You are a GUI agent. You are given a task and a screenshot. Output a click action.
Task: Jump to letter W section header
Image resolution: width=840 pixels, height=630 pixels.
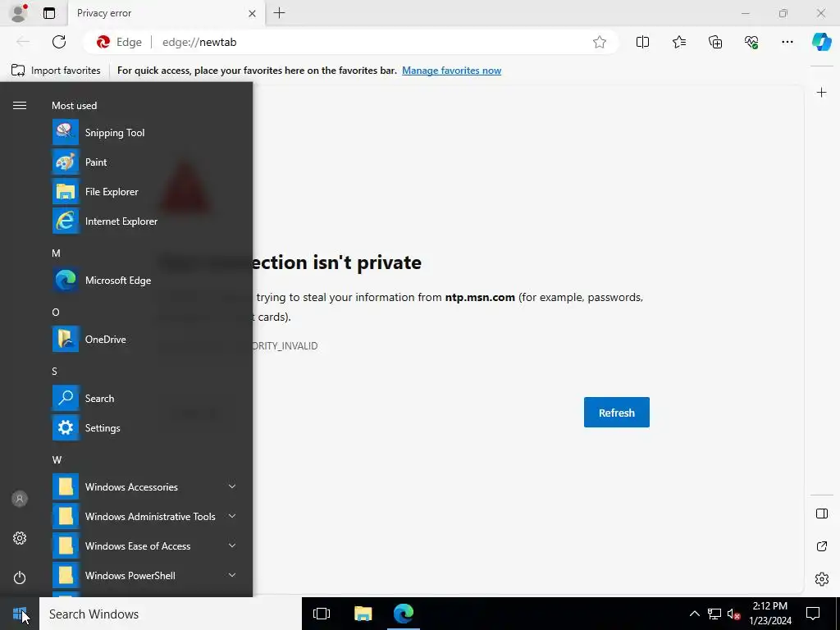(57, 459)
